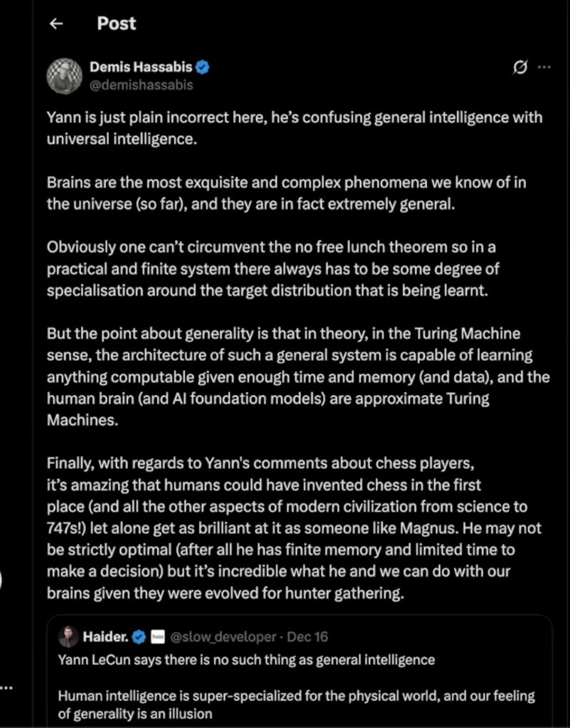Click Haider's small avatar in quoted post
This screenshot has width=570, height=728.
pos(68,635)
